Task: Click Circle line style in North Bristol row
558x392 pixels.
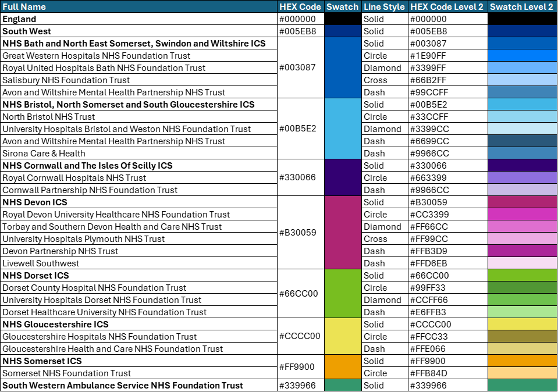Action: coord(385,117)
